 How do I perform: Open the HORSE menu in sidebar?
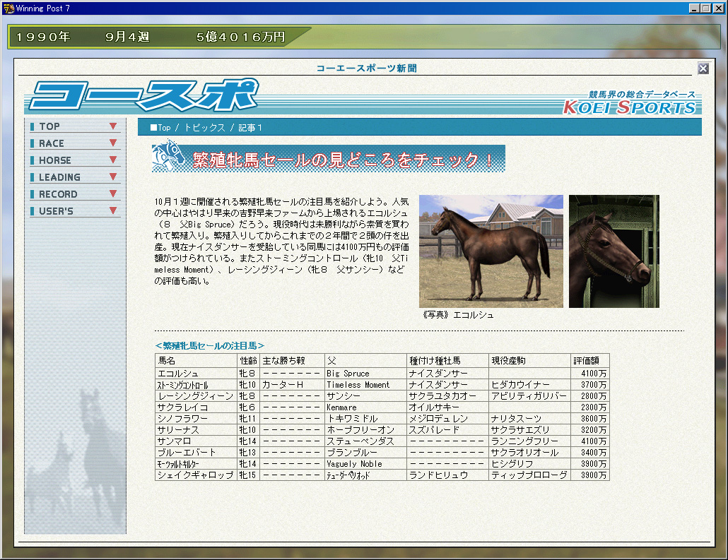74,160
